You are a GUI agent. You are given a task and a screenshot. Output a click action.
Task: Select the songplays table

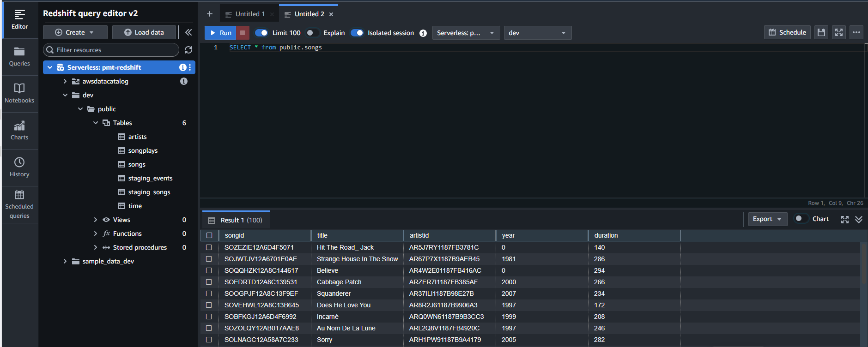(143, 150)
